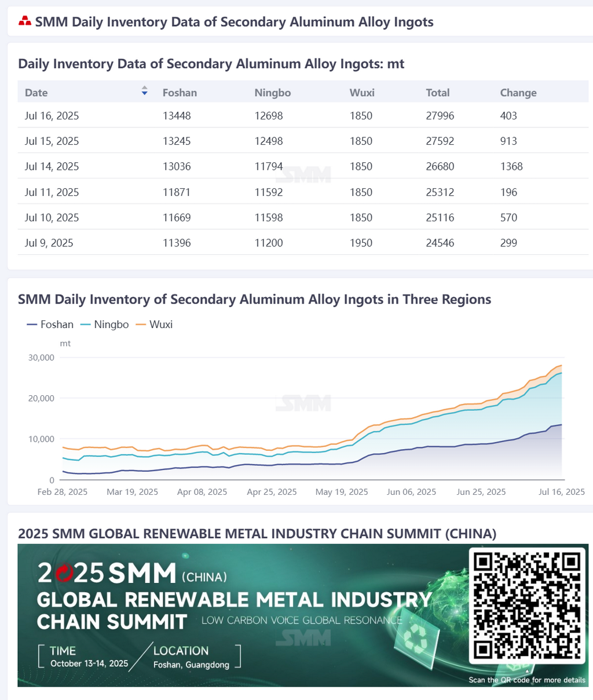This screenshot has width=593, height=700.
Task: Click Ningbo value 11794
Action: (269, 167)
